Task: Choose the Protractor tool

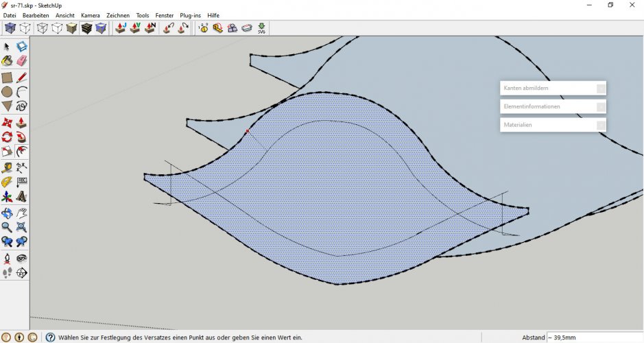Action: click(7, 182)
